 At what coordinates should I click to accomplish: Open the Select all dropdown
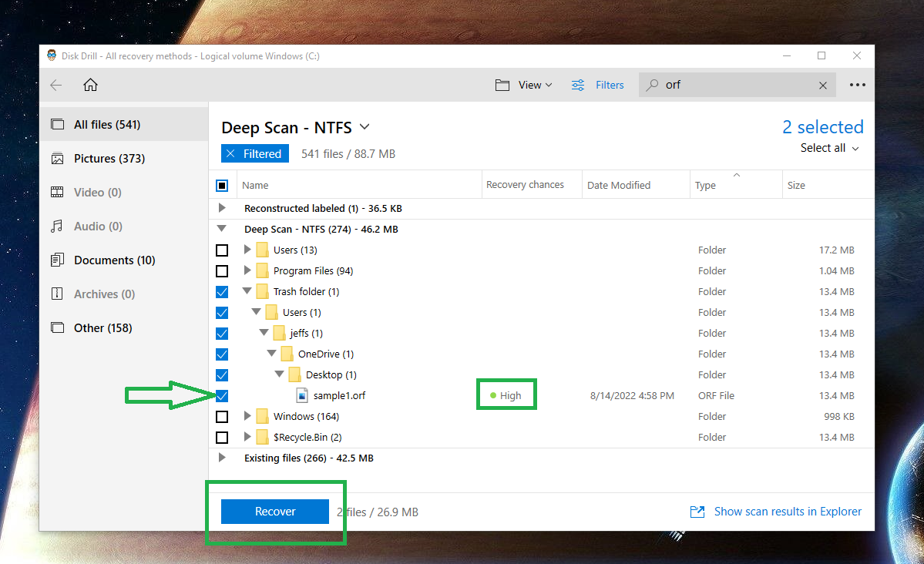coord(830,148)
